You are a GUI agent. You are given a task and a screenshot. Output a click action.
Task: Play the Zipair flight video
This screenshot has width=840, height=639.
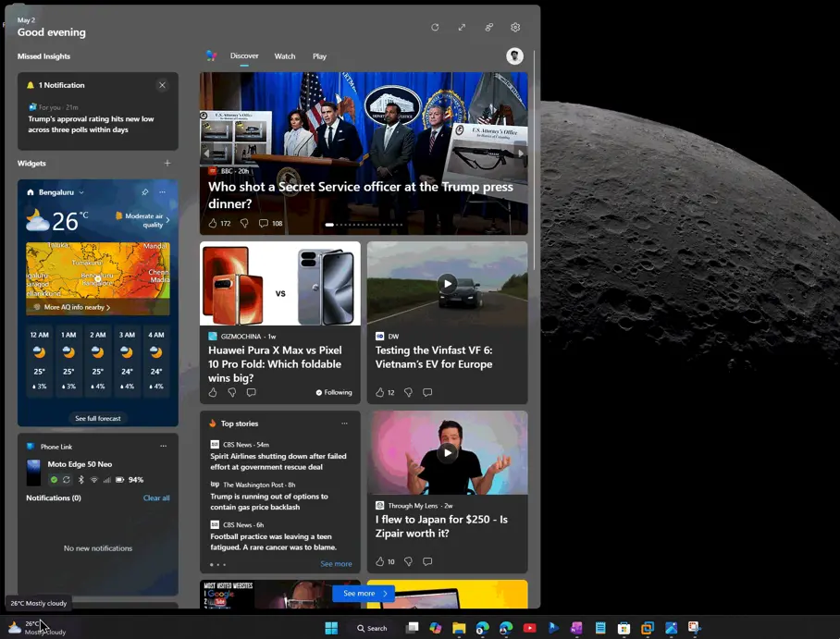(448, 452)
